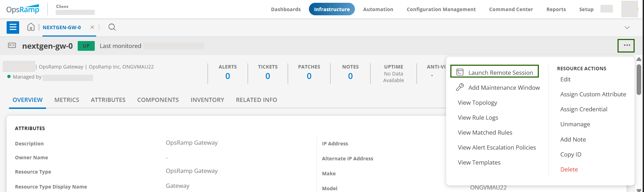Image resolution: width=644 pixels, height=192 pixels.
Task: Click the Launch Remote Session terminal icon
Action: tap(460, 72)
